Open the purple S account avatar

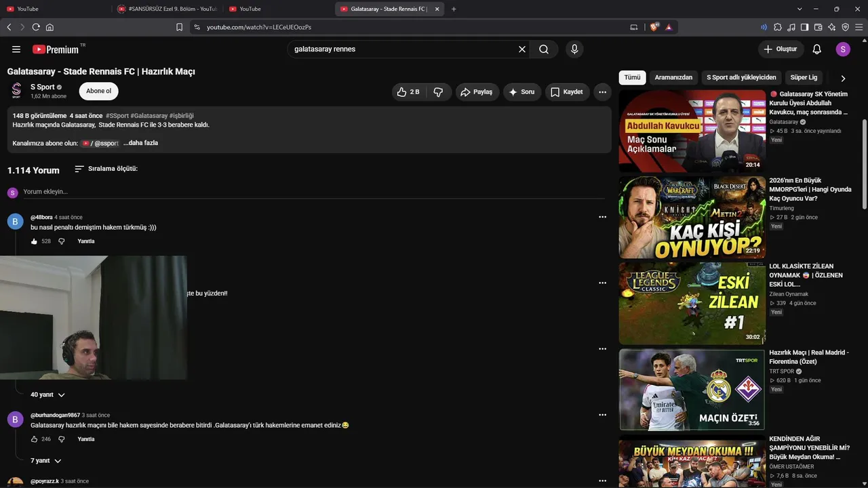pos(843,49)
